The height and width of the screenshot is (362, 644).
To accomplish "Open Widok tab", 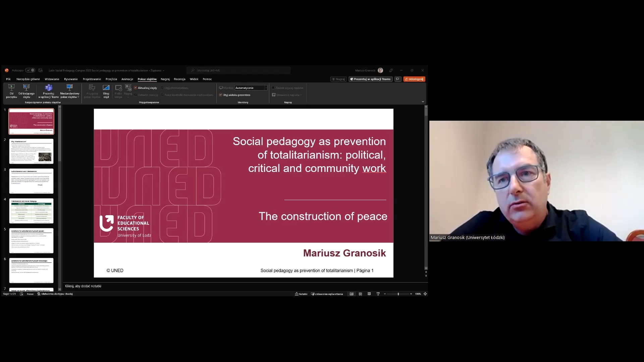I will click(194, 79).
